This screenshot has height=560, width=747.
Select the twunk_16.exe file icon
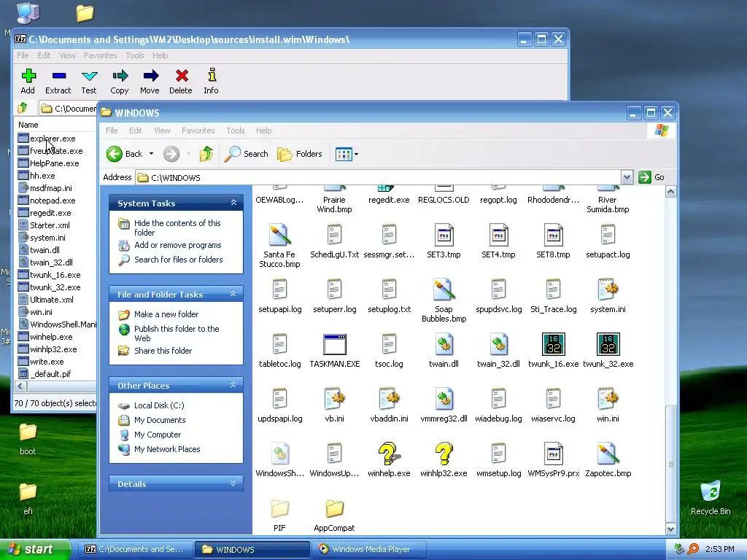pyautogui.click(x=553, y=344)
